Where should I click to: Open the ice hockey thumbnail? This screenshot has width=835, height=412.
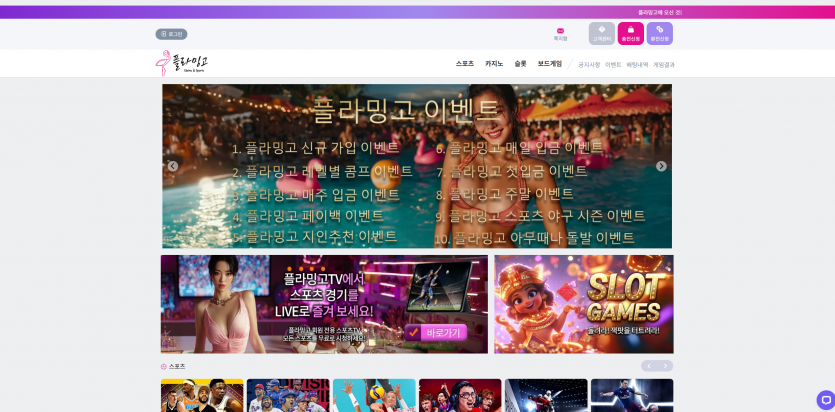click(x=546, y=395)
